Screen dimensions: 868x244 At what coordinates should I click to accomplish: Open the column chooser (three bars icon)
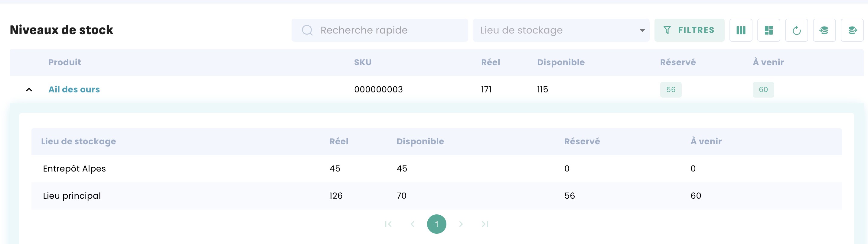(x=741, y=30)
